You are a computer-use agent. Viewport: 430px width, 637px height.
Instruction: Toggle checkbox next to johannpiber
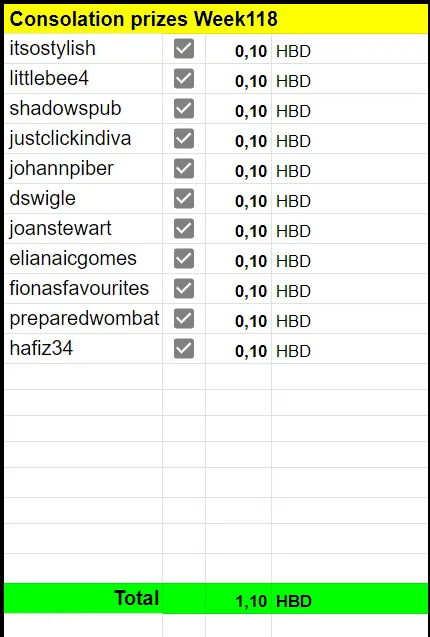coord(184,169)
